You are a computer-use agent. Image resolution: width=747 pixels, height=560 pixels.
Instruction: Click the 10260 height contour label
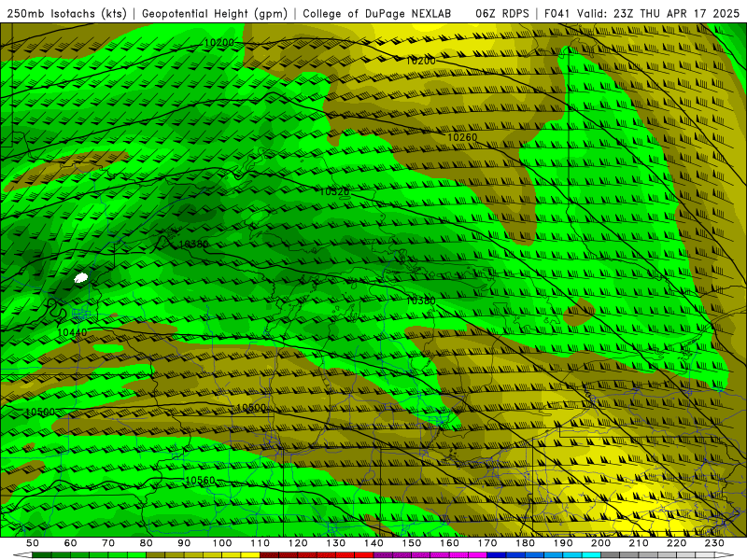(x=462, y=137)
